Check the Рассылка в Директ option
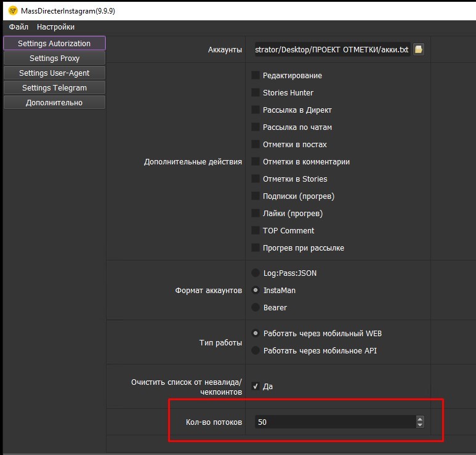This screenshot has width=476, height=455. 256,110
